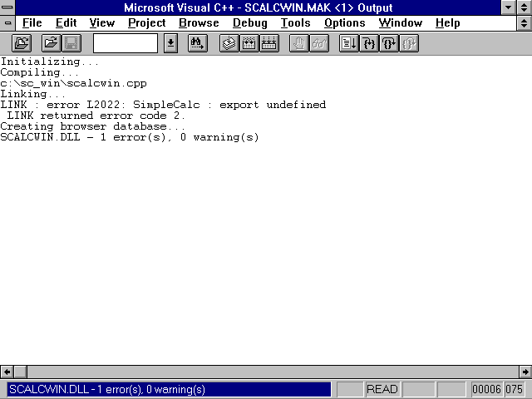Click the Compile File toolbar icon
This screenshot has width=532, height=399.
(229, 43)
